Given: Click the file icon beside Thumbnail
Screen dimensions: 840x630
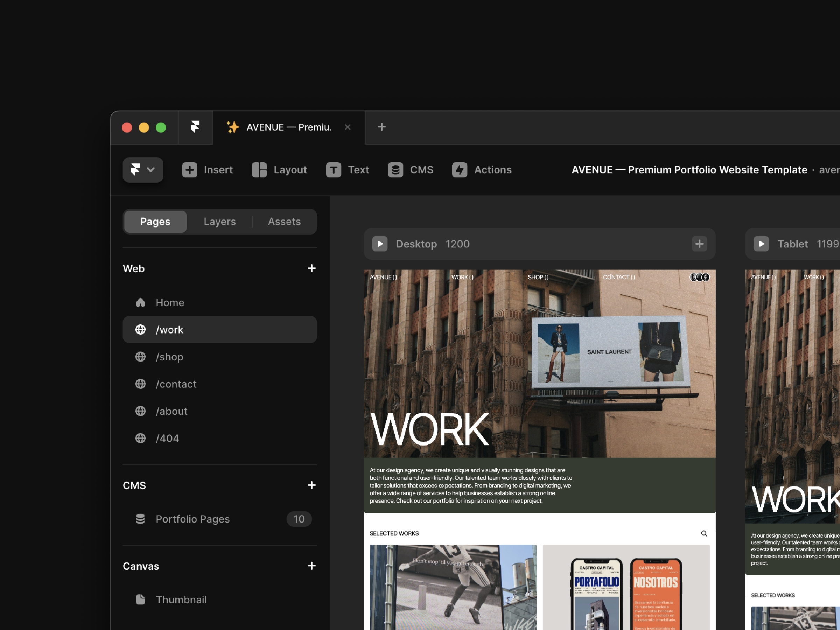Looking at the screenshot, I should 140,600.
